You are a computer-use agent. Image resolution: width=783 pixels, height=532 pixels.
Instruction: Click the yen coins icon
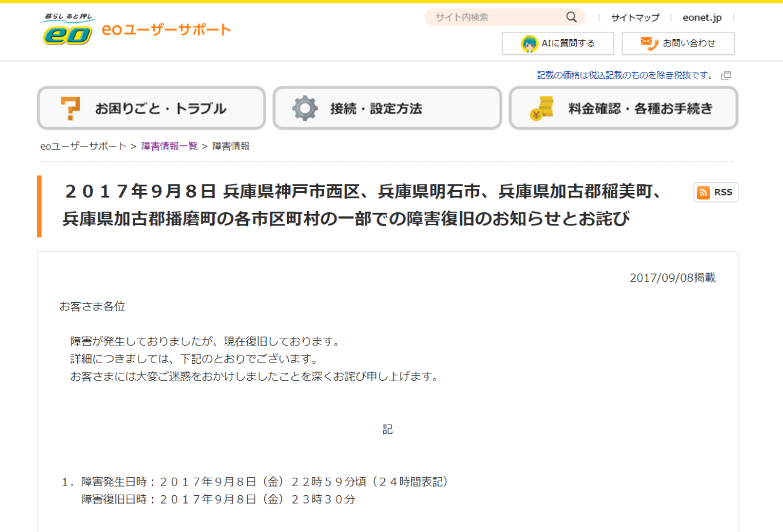[541, 109]
